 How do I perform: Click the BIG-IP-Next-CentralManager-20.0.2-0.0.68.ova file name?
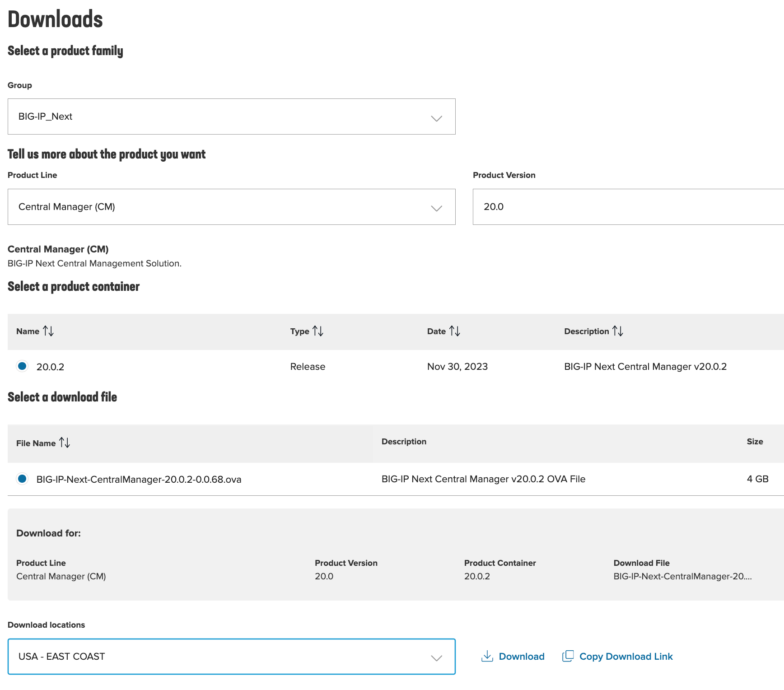[x=139, y=479]
